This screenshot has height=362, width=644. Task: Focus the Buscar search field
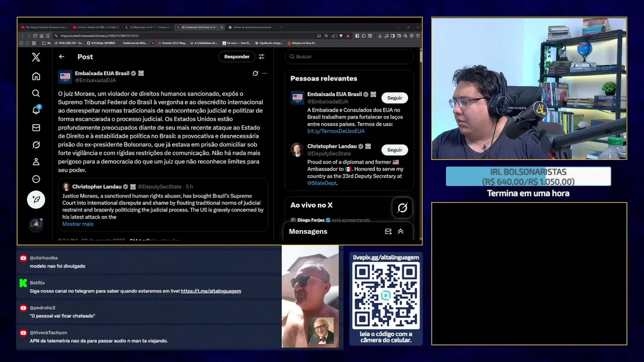click(349, 57)
